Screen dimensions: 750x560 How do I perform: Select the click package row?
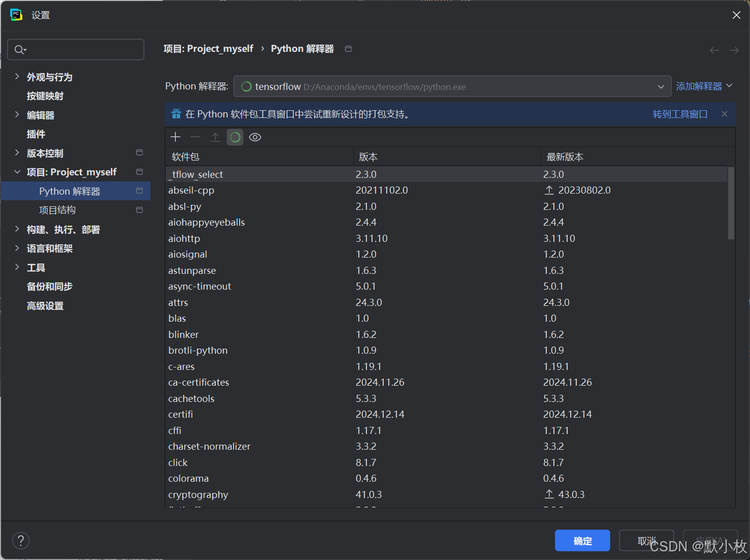[x=447, y=462]
